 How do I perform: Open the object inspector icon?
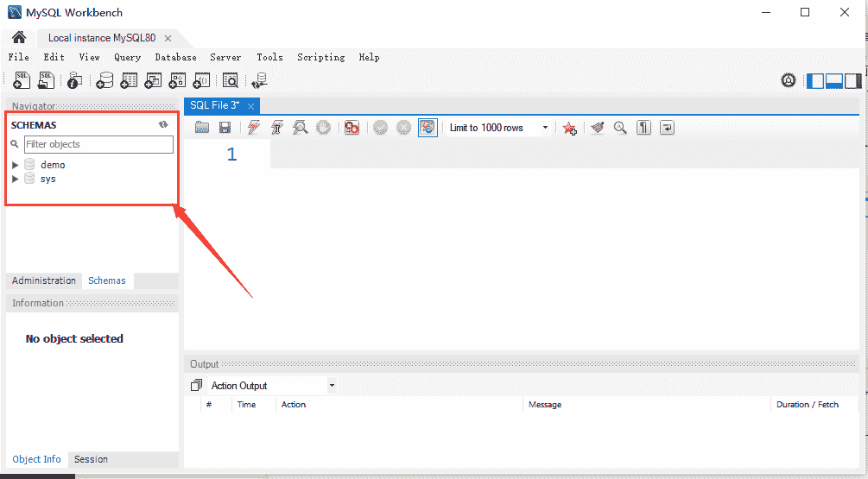point(74,81)
